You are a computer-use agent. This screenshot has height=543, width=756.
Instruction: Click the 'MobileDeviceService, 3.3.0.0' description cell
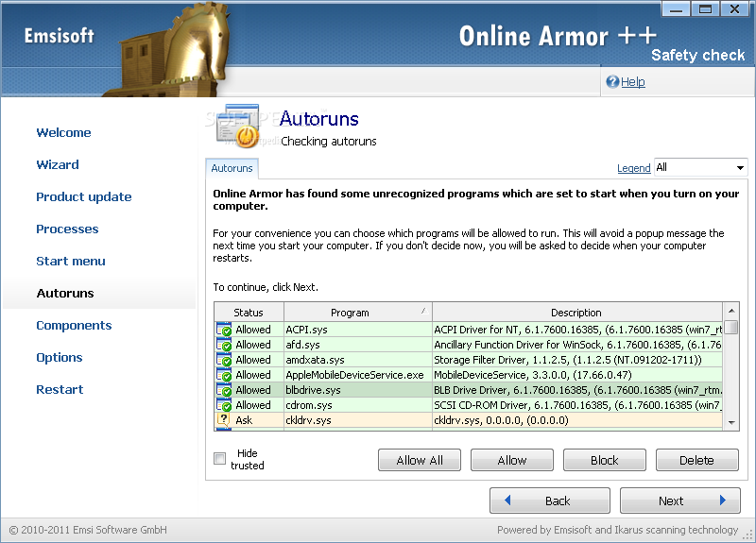pyautogui.click(x=577, y=375)
